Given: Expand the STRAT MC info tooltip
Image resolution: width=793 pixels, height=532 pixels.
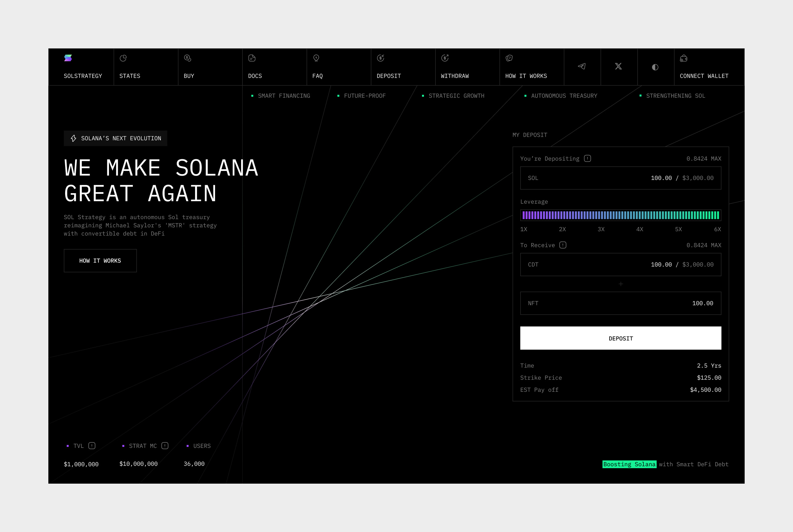Looking at the screenshot, I should tap(164, 446).
